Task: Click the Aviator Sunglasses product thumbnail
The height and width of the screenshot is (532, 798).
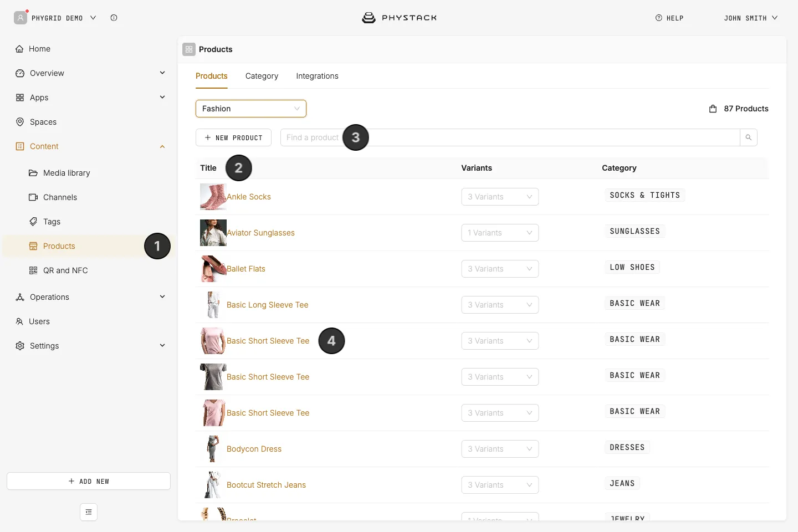Action: tap(213, 233)
